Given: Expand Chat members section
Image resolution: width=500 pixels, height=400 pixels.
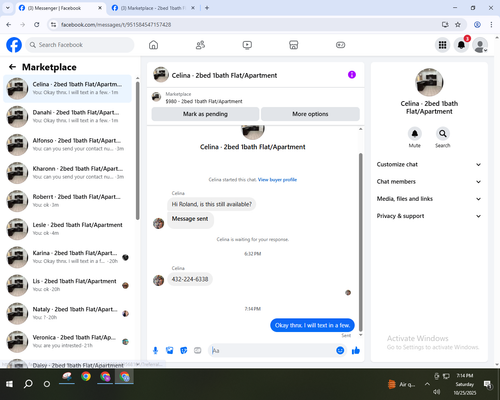Looking at the screenshot, I should click(x=429, y=182).
